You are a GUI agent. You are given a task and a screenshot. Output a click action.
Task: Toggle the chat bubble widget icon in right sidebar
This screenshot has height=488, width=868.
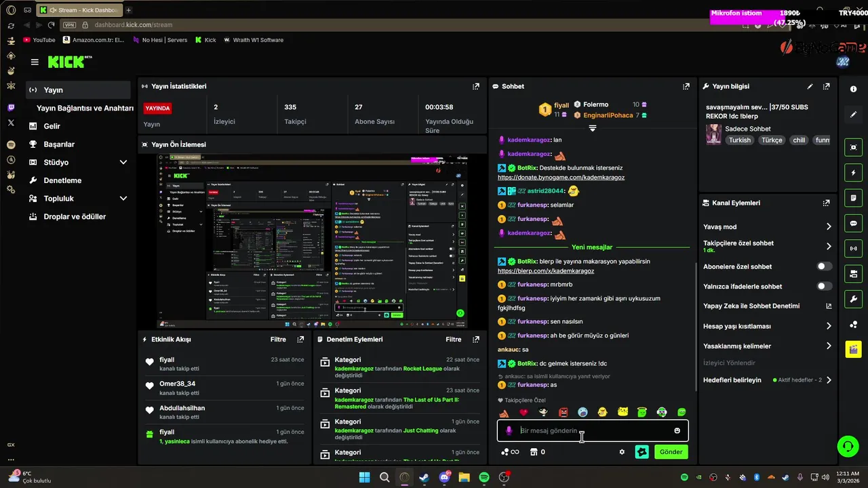click(853, 223)
